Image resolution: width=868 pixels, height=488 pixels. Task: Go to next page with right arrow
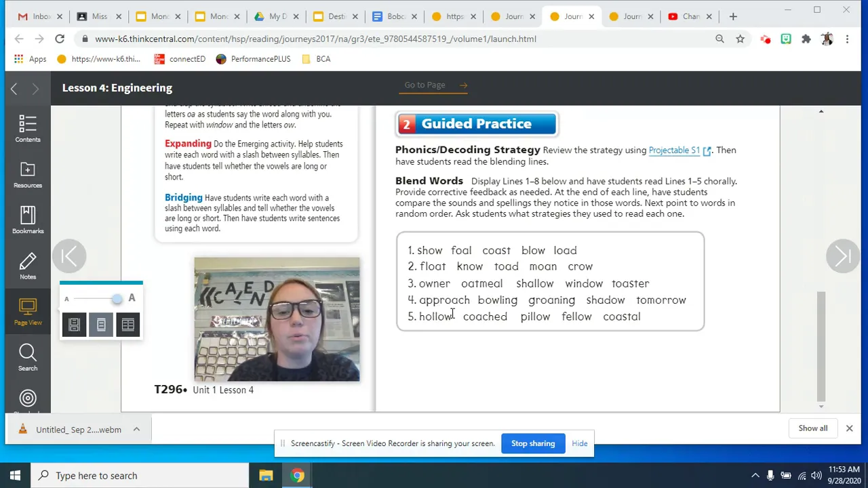[x=843, y=256]
